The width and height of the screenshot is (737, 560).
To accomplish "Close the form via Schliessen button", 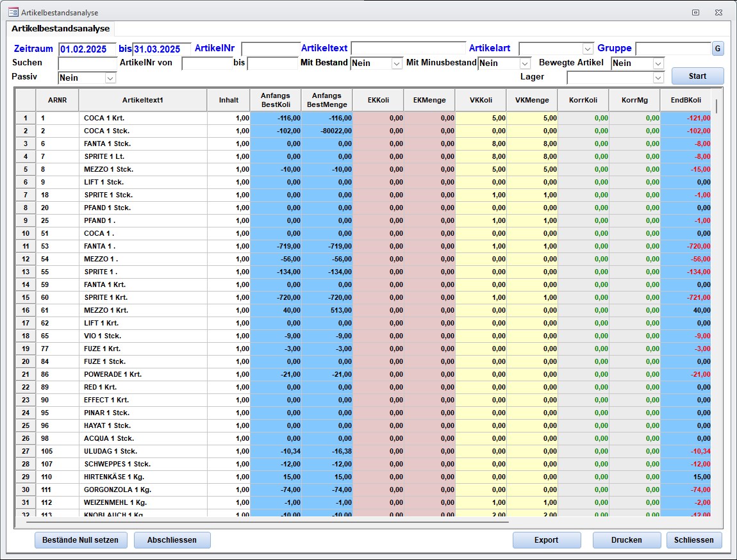I will 693,540.
